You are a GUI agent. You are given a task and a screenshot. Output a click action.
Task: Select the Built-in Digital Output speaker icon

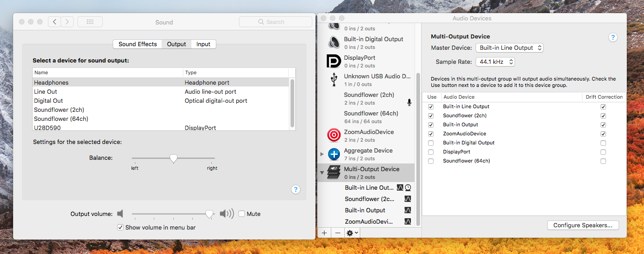[x=334, y=43]
